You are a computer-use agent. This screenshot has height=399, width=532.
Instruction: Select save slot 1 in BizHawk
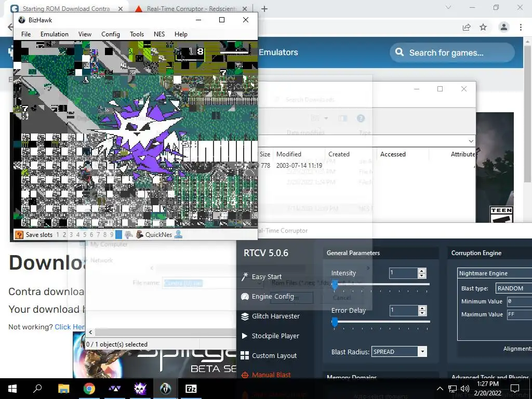click(x=58, y=234)
